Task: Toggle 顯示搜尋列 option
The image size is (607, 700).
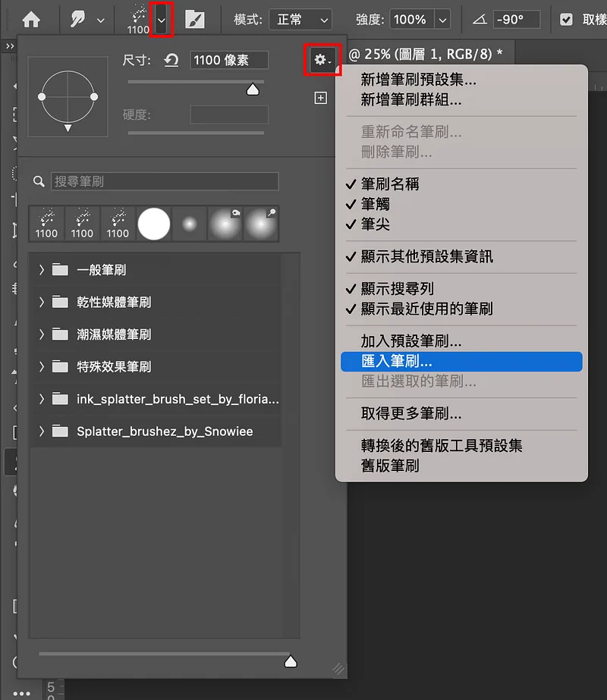Action: coord(461,288)
